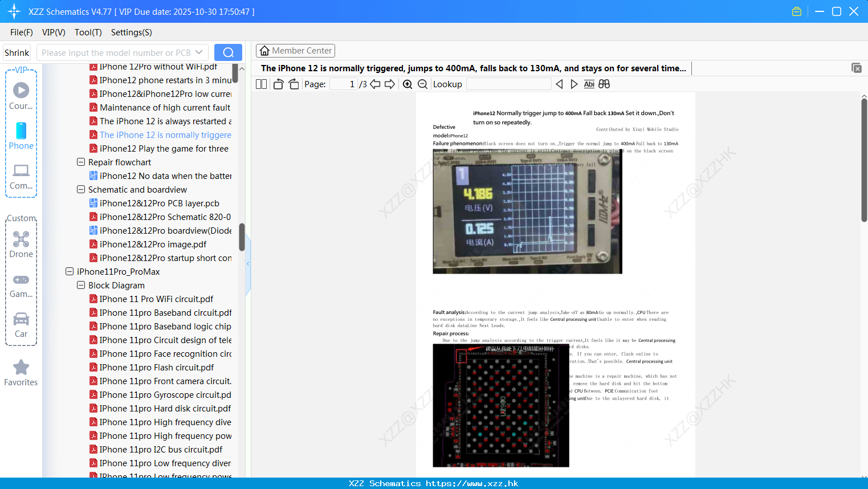Image resolution: width=868 pixels, height=489 pixels.
Task: Select the Computer category in the sidebar
Action: point(21,176)
